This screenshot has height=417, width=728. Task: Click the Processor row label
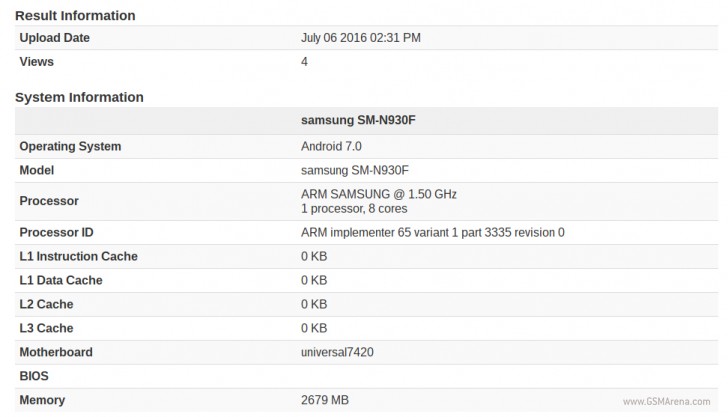click(x=49, y=201)
